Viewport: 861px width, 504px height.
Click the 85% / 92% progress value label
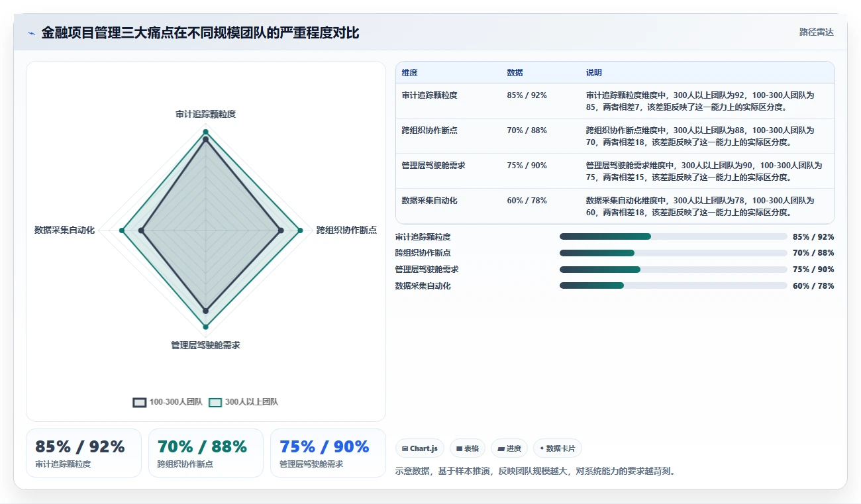point(813,236)
